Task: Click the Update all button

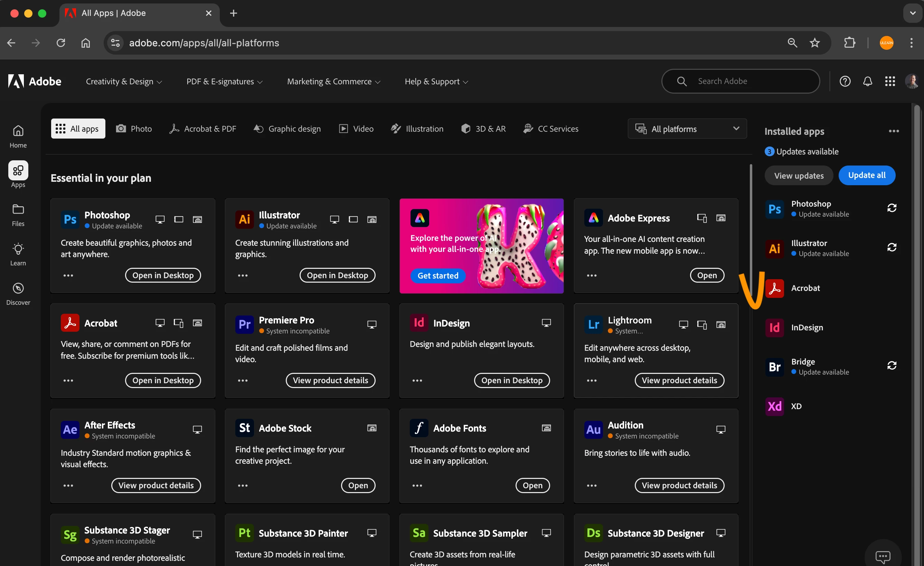Action: pos(867,175)
